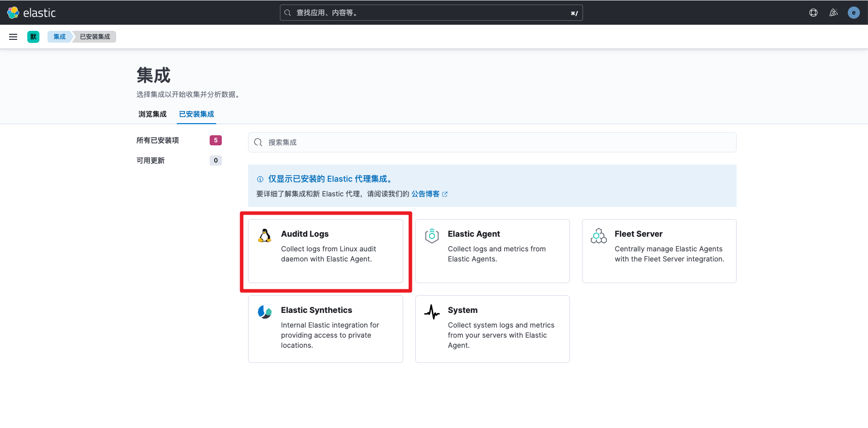Image resolution: width=868 pixels, height=428 pixels.
Task: Click the count badge 5 for installed items
Action: (x=216, y=140)
